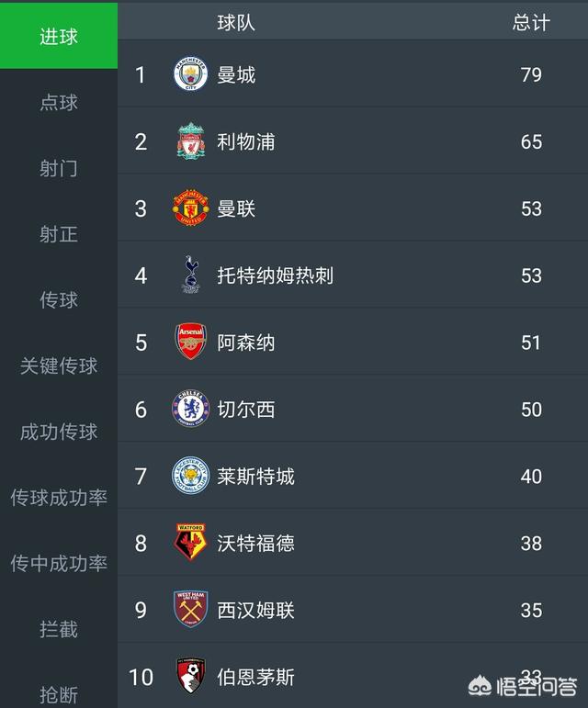Open the 托特纳姆热刺 team entry

coord(353,275)
